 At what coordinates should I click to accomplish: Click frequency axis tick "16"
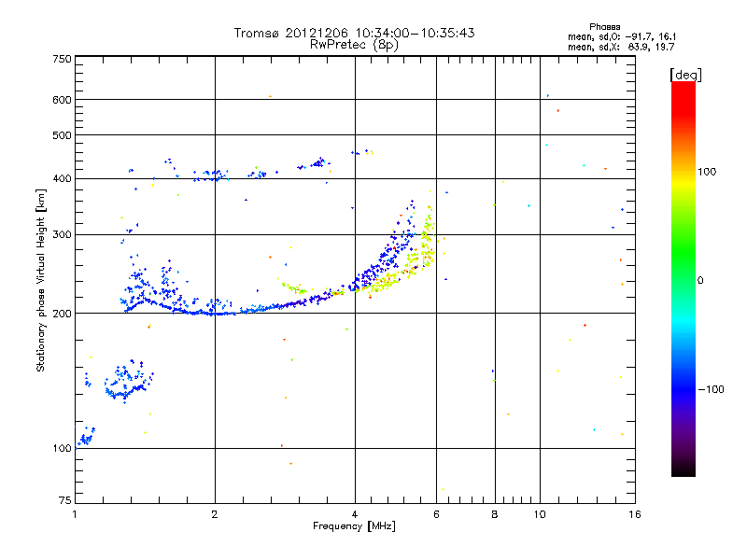(635, 514)
